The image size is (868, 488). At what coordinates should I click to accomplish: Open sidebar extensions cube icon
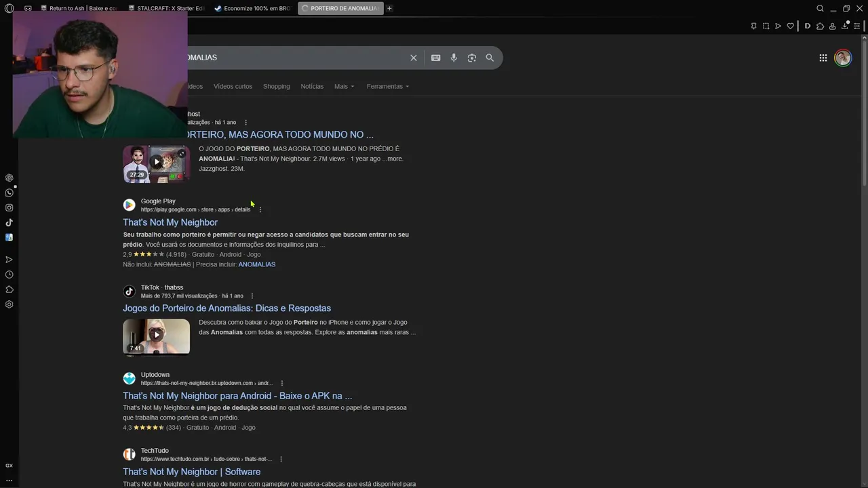point(9,289)
